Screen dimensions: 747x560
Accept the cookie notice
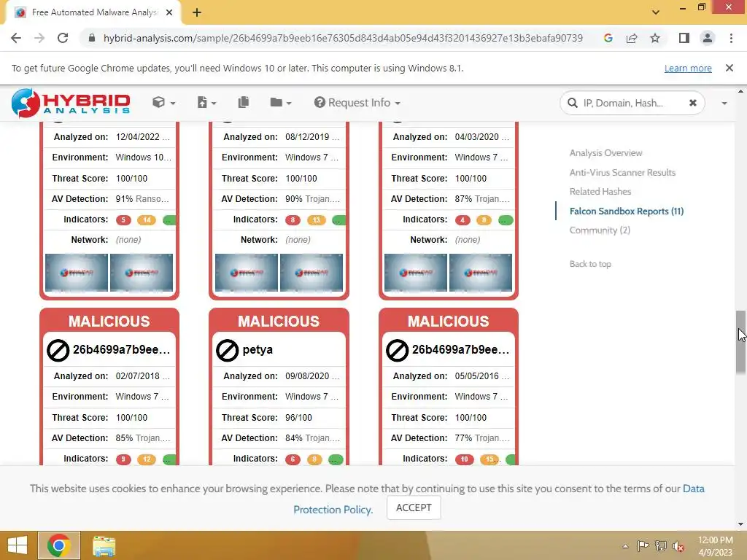tap(414, 507)
